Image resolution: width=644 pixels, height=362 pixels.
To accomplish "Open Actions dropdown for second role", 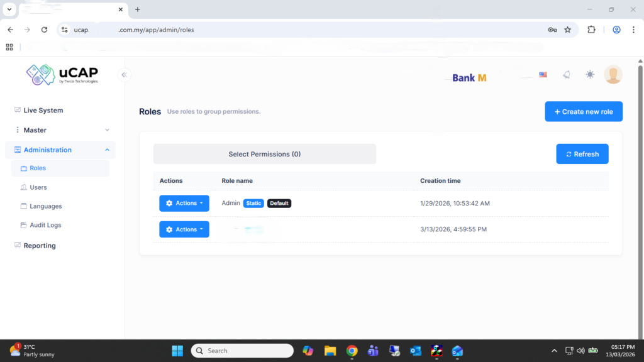I will click(x=184, y=230).
